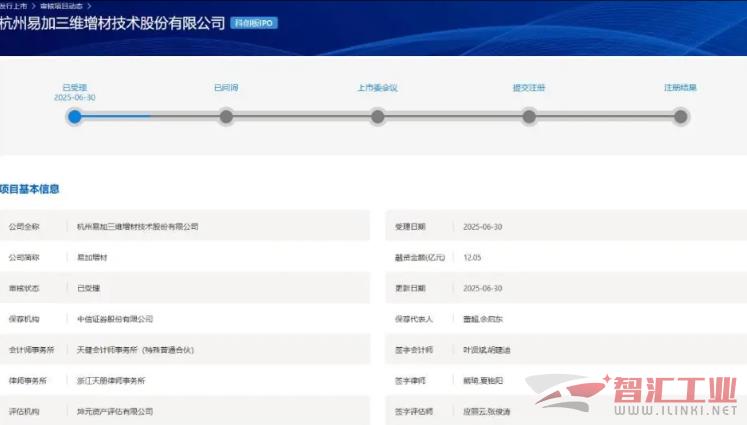Screen dimensions: 747x425
Task: Select the 已问询 stage label
Action: tap(226, 88)
